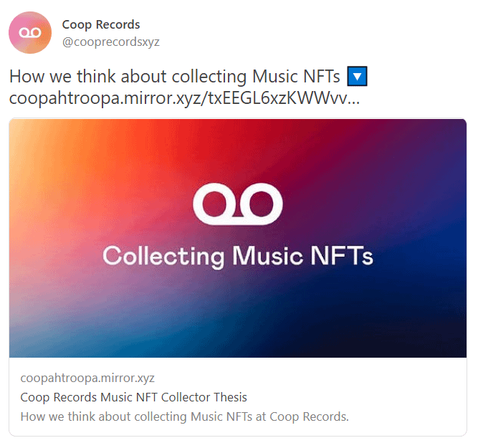The image size is (478, 448).
Task: Click the word "Music" in the banner headline
Action: 267,255
